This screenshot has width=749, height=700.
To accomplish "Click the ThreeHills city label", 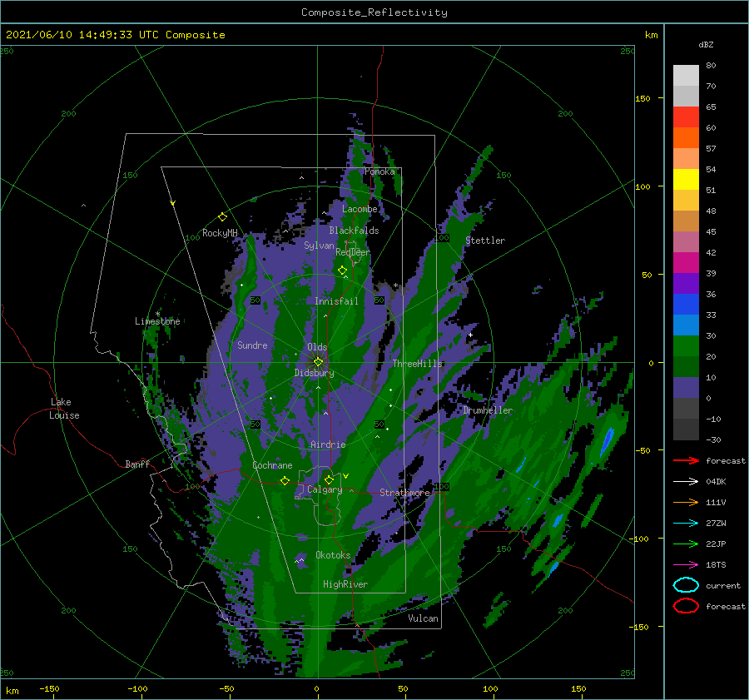I will 418,364.
